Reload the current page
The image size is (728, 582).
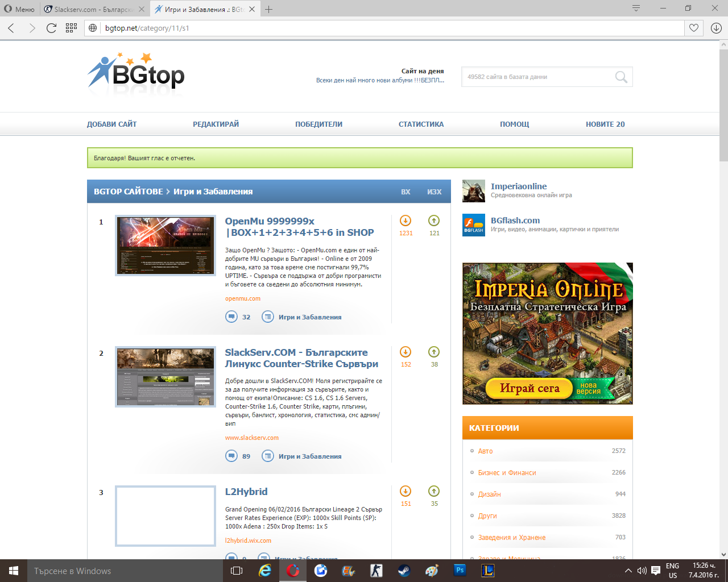tap(51, 28)
